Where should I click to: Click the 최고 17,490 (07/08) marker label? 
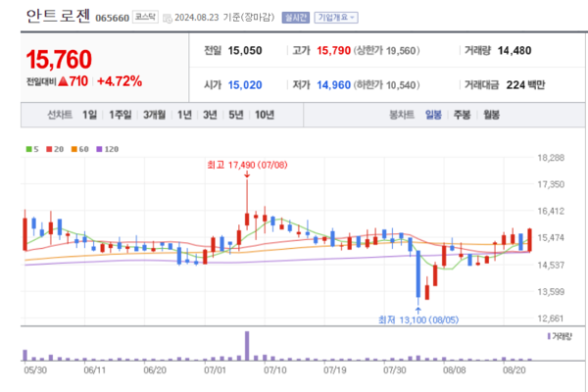click(x=247, y=165)
